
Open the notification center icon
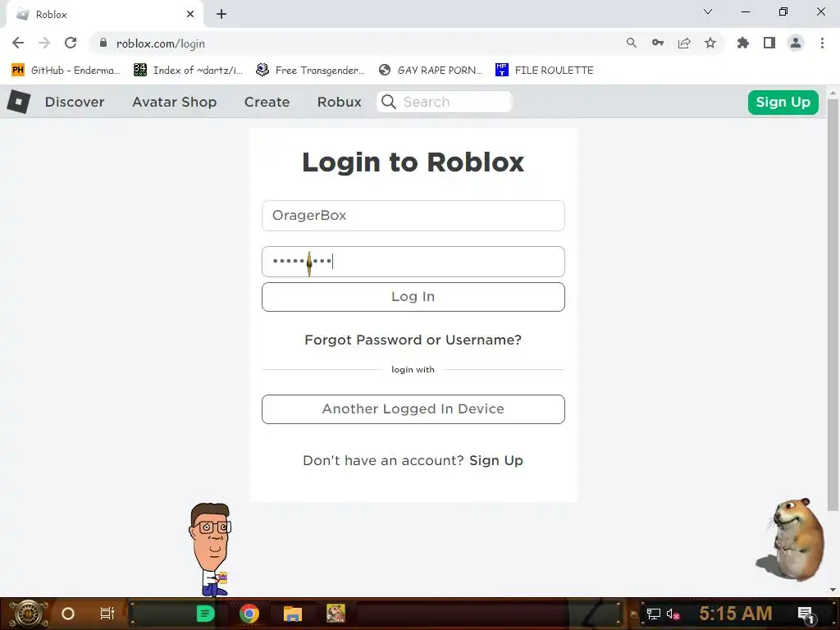(x=806, y=614)
